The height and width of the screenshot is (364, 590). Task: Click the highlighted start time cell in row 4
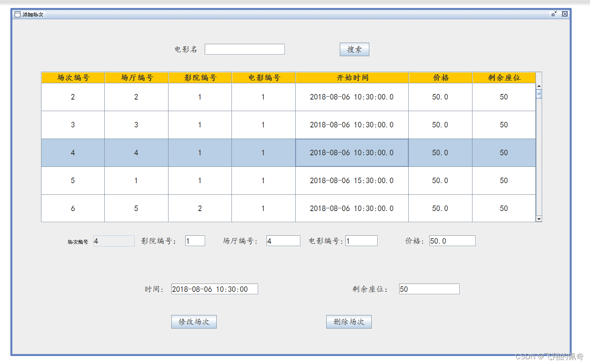coord(352,153)
